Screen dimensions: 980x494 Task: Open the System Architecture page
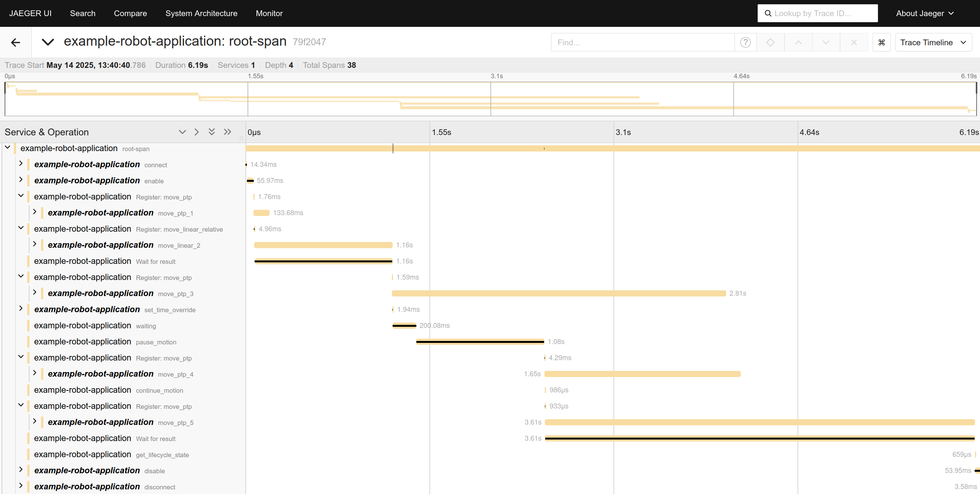coord(201,13)
